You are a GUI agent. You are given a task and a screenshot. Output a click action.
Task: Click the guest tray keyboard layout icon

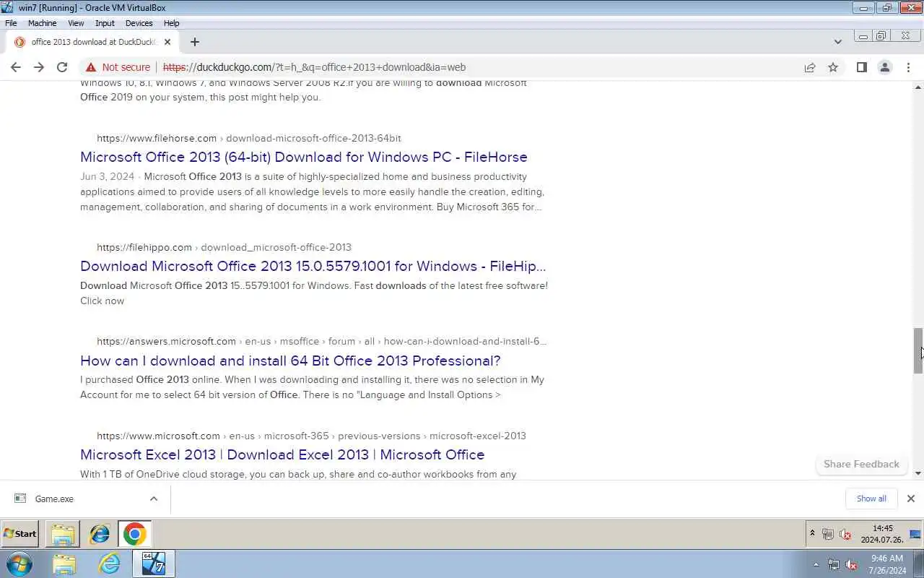tap(915, 534)
